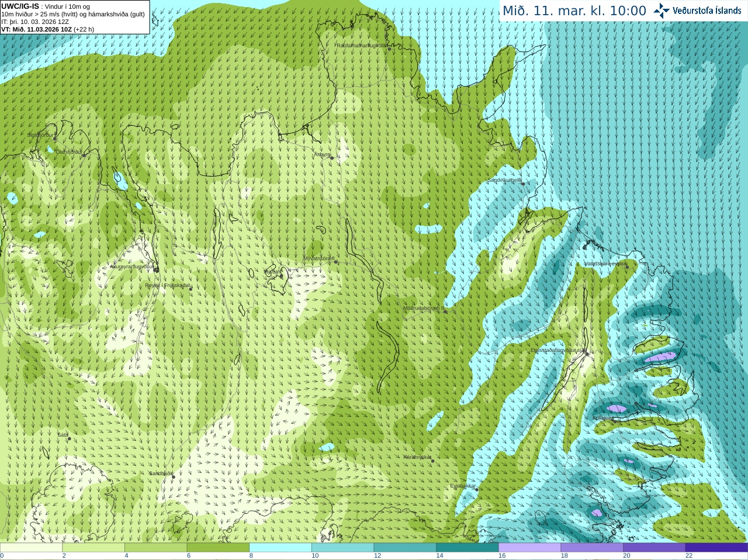748x560 pixels.
Task: Click the Eyjabakkar station label
Action: pyautogui.click(x=463, y=486)
